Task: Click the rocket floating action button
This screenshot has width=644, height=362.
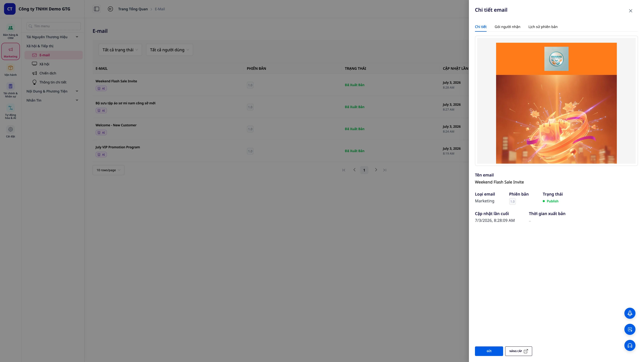Action: pyautogui.click(x=630, y=313)
